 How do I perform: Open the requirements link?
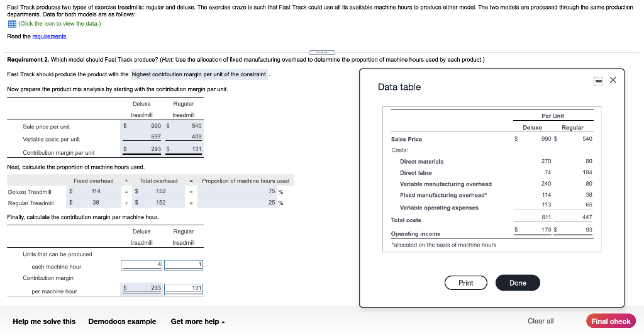pyautogui.click(x=49, y=36)
